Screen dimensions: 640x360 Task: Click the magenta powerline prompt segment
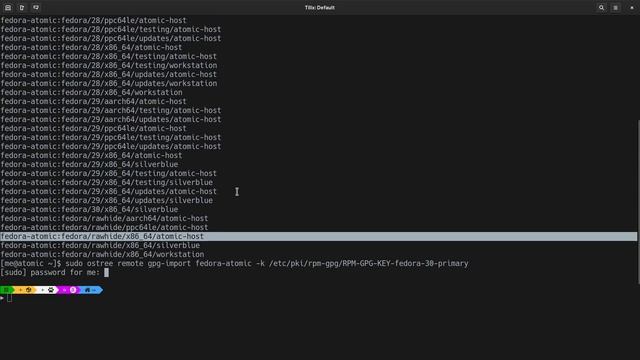click(69, 290)
